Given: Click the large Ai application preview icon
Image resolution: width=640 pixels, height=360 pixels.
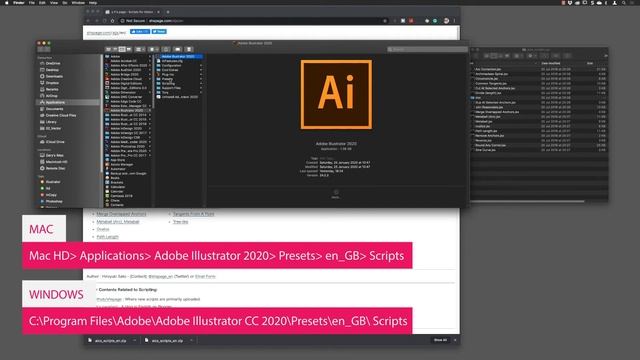Looking at the screenshot, I should point(336,94).
